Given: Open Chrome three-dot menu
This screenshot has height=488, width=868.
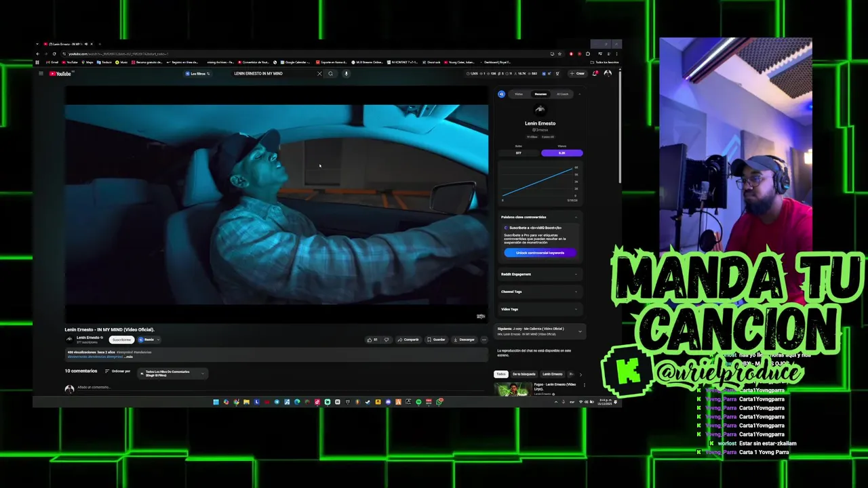Looking at the screenshot, I should [x=617, y=54].
